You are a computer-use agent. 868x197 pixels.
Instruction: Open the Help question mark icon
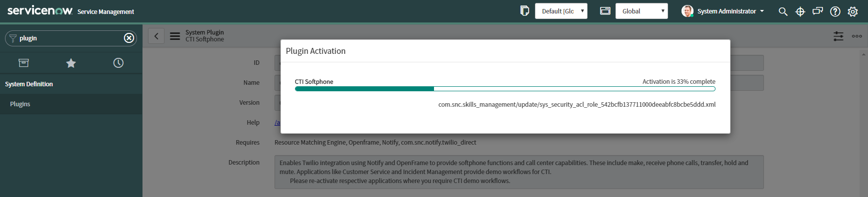tap(835, 11)
